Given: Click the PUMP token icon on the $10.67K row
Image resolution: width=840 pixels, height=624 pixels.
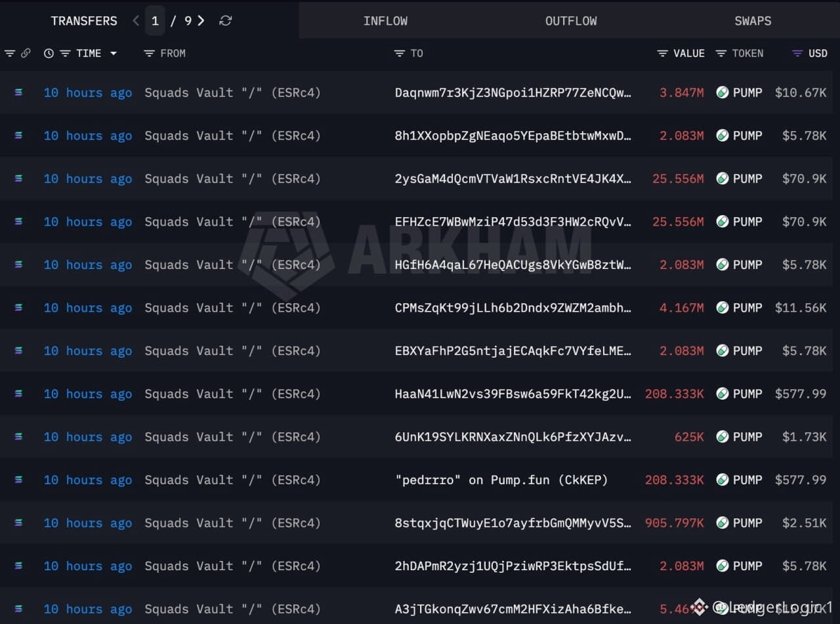Looking at the screenshot, I should pos(723,93).
